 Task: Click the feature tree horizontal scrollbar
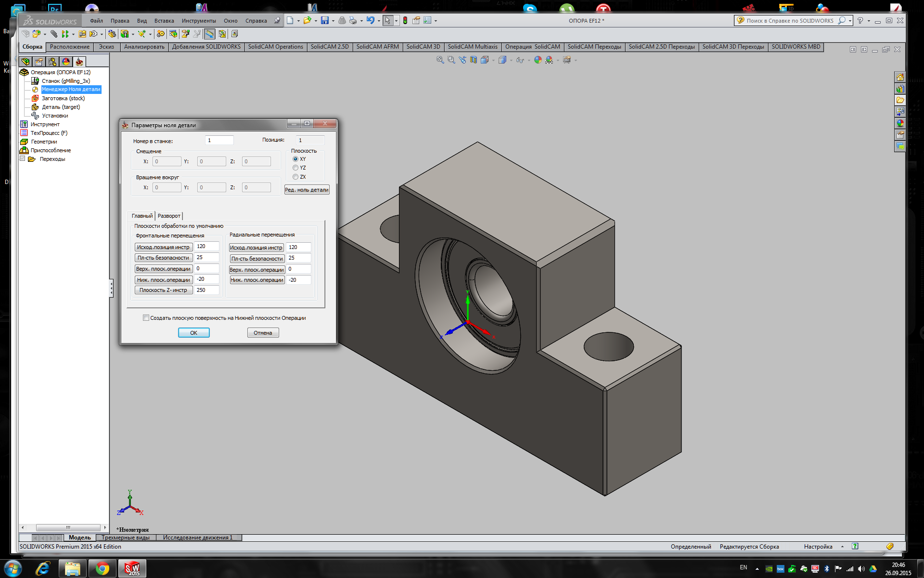68,527
